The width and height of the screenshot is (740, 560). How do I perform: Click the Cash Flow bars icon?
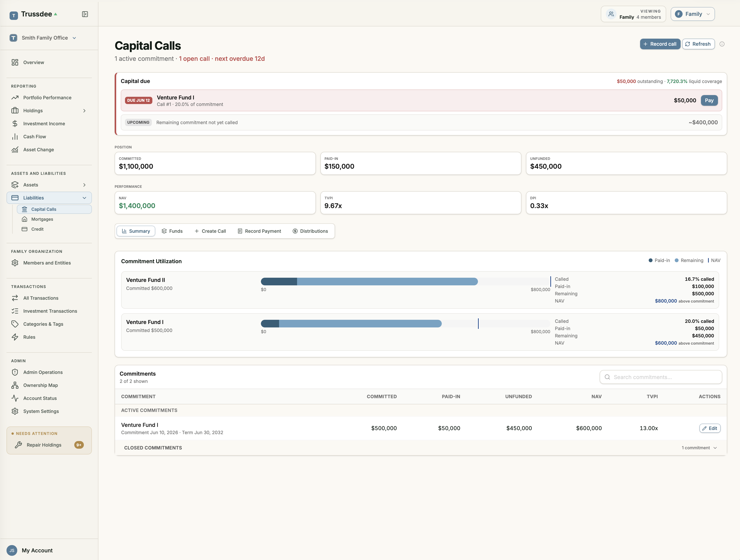click(15, 137)
